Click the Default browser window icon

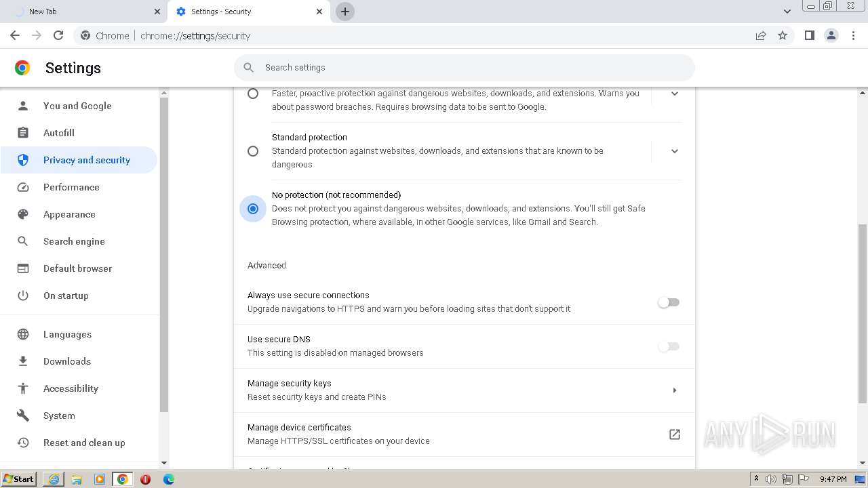23,268
